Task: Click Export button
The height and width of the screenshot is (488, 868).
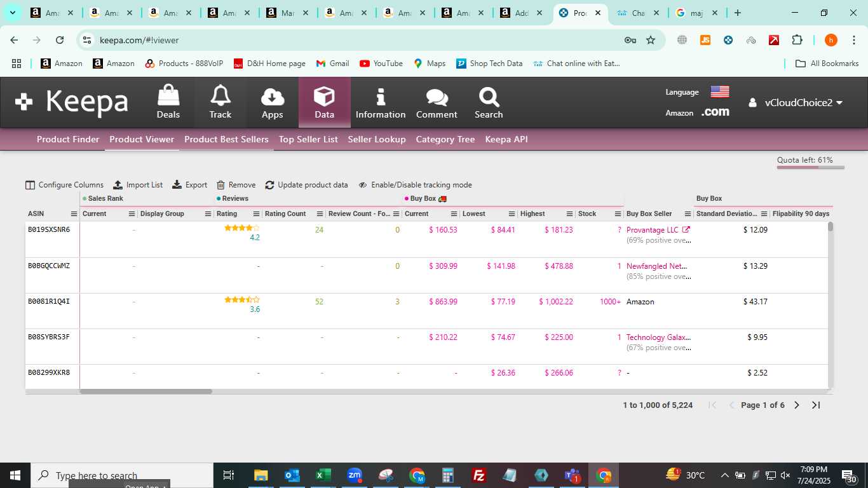Action: tap(190, 185)
